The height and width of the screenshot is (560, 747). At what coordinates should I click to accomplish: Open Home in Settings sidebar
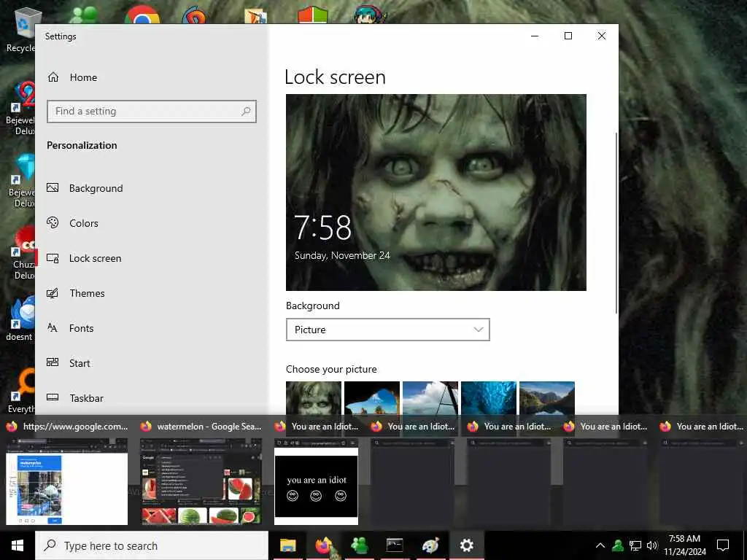click(72, 77)
